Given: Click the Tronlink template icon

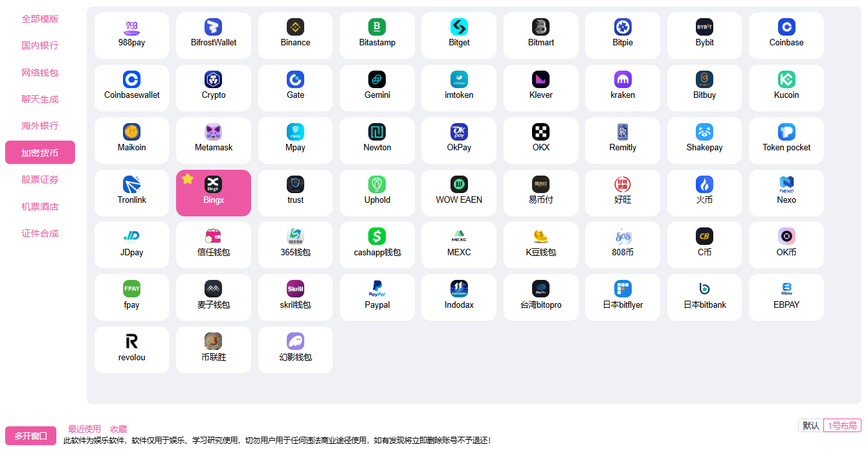Looking at the screenshot, I should (x=132, y=185).
